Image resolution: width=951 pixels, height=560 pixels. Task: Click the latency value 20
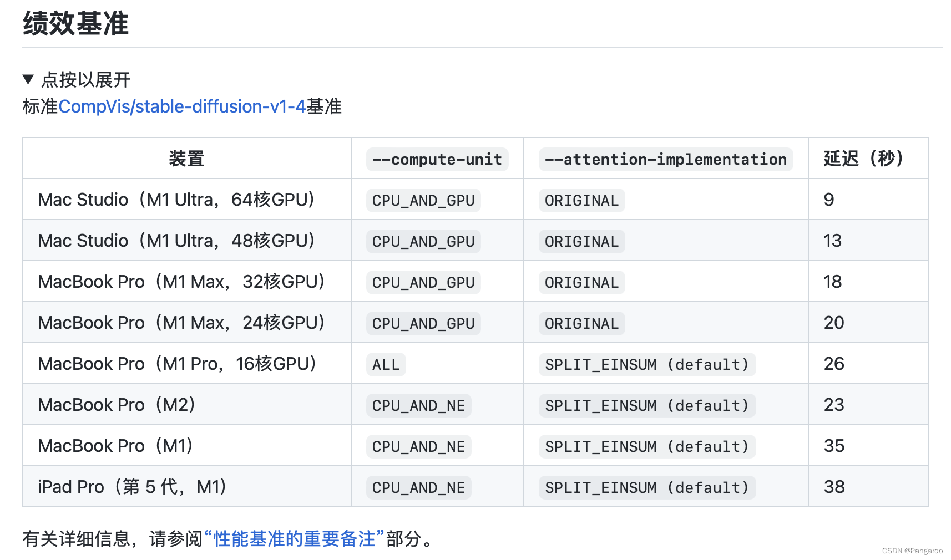pos(834,323)
